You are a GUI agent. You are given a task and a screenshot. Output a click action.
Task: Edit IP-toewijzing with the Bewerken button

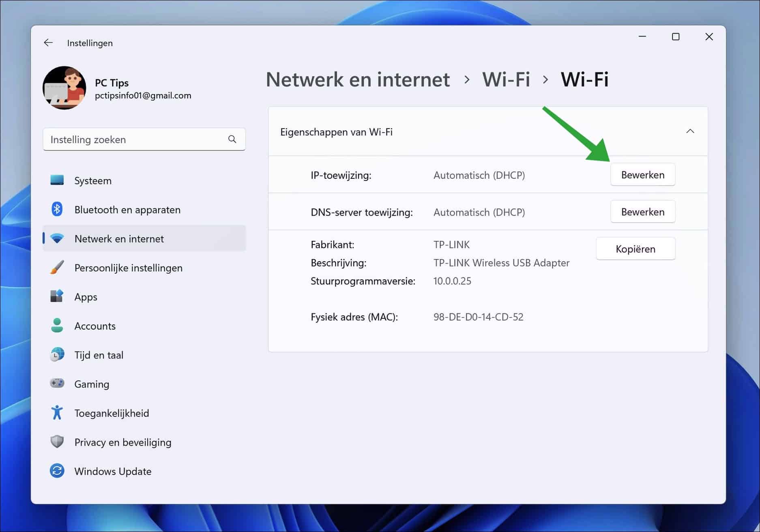[x=643, y=174]
